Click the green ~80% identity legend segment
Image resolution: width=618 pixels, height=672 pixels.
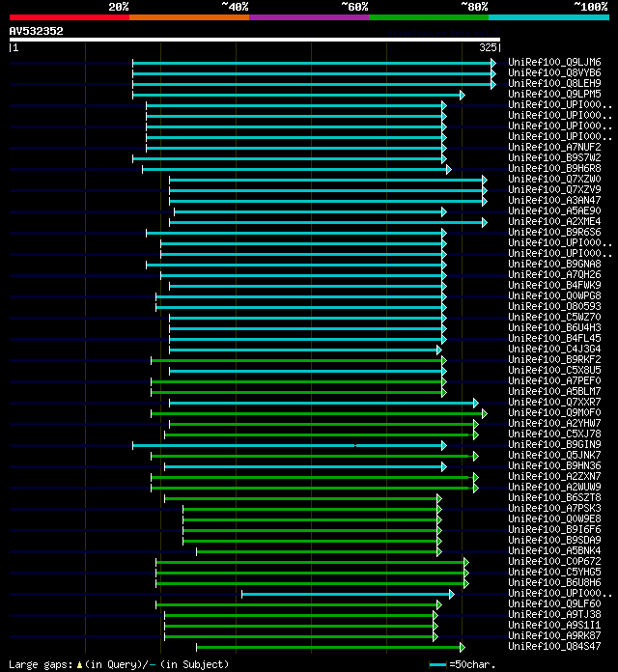pos(429,17)
